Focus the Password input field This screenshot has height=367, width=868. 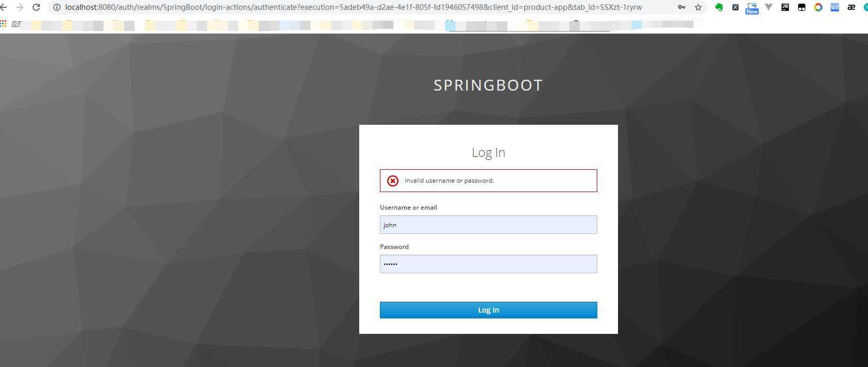tap(488, 264)
